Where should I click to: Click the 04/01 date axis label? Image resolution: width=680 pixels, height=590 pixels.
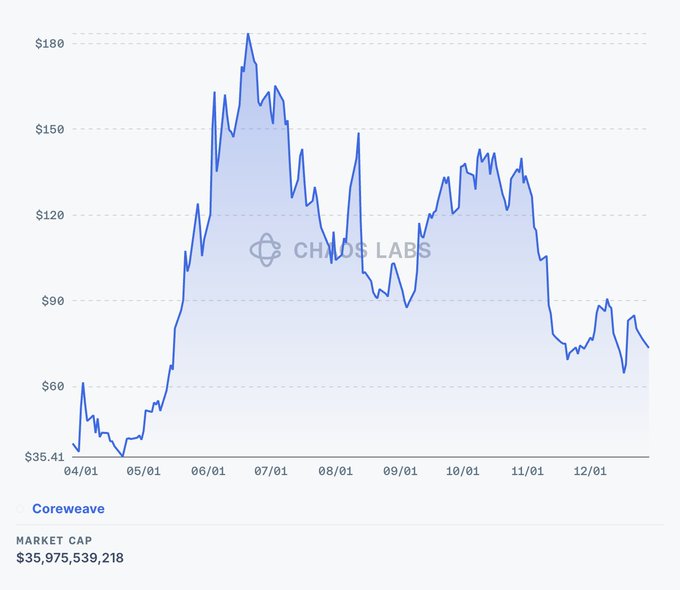click(x=80, y=471)
